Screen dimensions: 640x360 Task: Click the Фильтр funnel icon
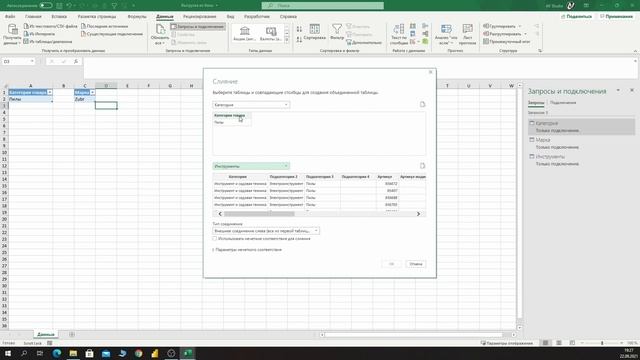(x=337, y=32)
